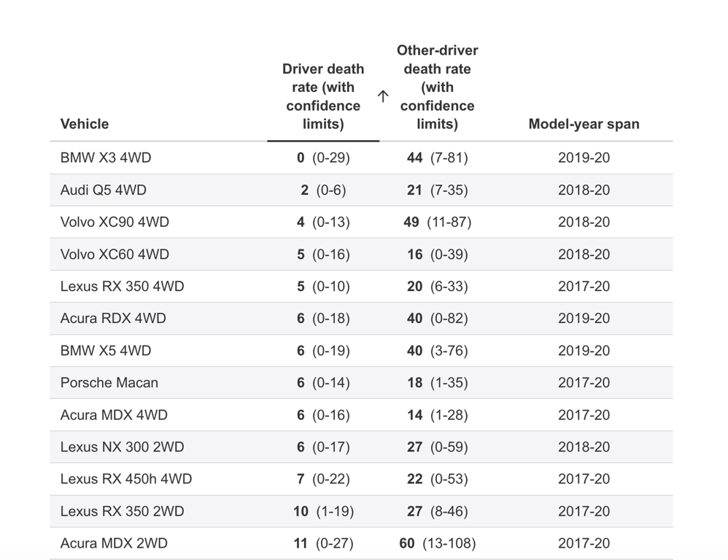Sort table by Model-year span header
The image size is (728, 560).
(x=584, y=124)
